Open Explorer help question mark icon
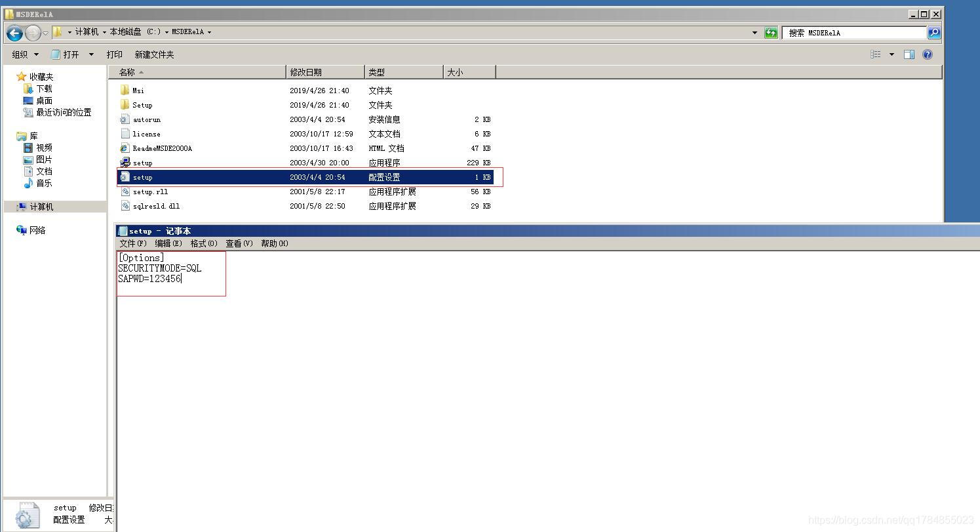This screenshot has height=532, width=980. pyautogui.click(x=928, y=54)
